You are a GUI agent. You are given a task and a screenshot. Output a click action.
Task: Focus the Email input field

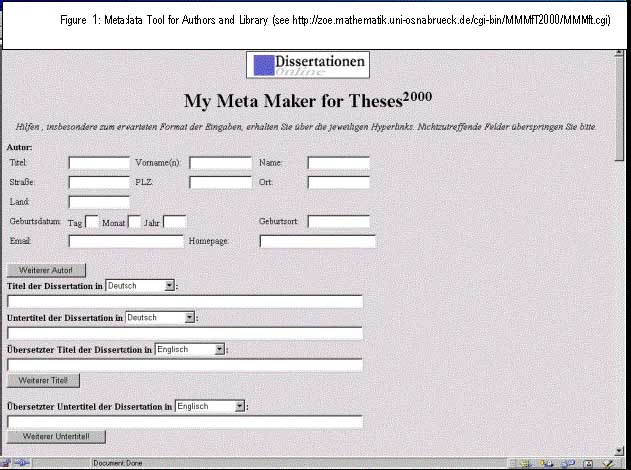(x=126, y=241)
